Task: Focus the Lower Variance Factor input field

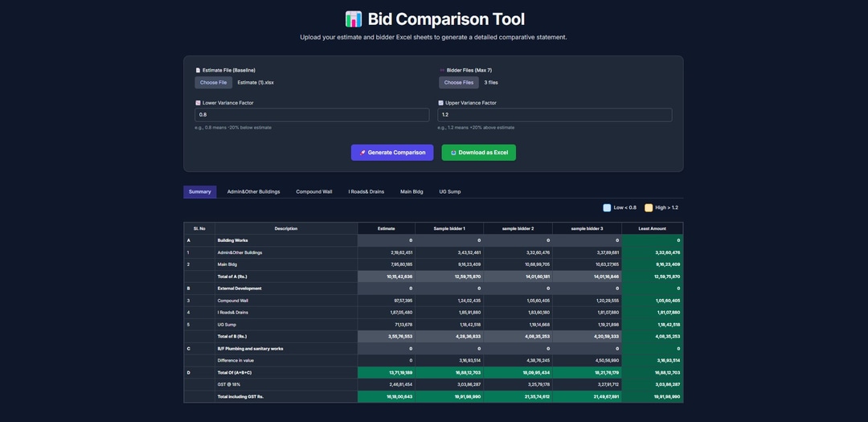Action: 312,115
